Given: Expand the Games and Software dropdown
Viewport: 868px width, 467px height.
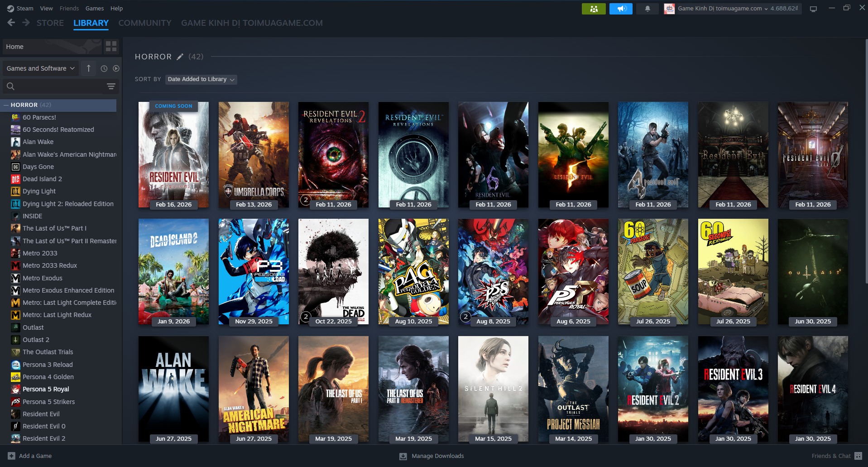Looking at the screenshot, I should (40, 68).
